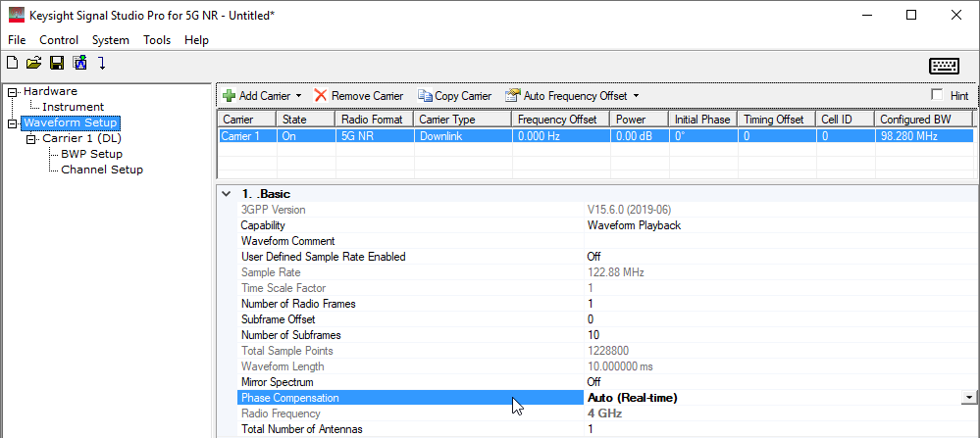Click the Carrier Type column header
Viewport: 980px width, 438px height.
[462, 120]
